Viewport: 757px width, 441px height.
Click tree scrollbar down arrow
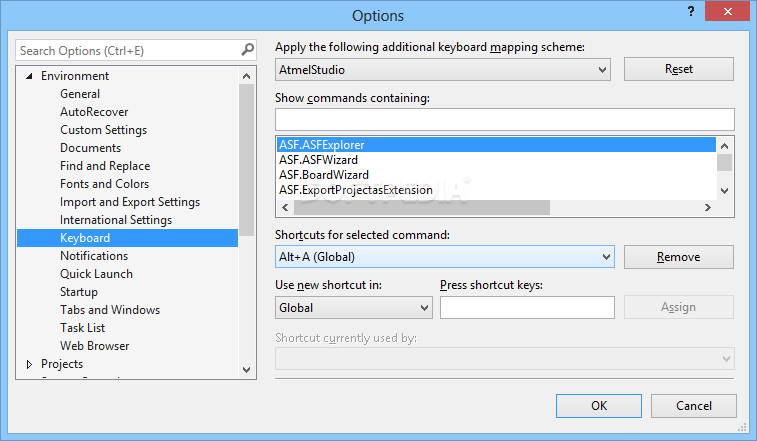click(x=246, y=370)
